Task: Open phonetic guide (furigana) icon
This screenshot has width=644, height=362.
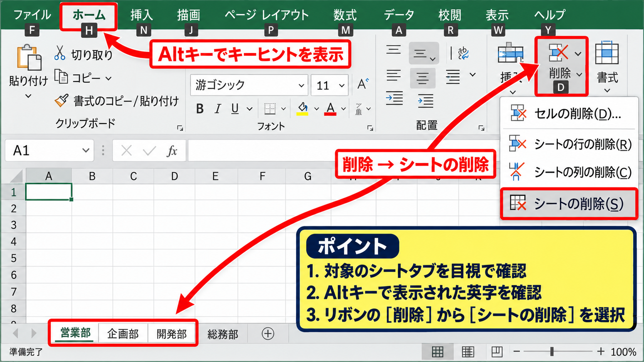Action: 359,109
